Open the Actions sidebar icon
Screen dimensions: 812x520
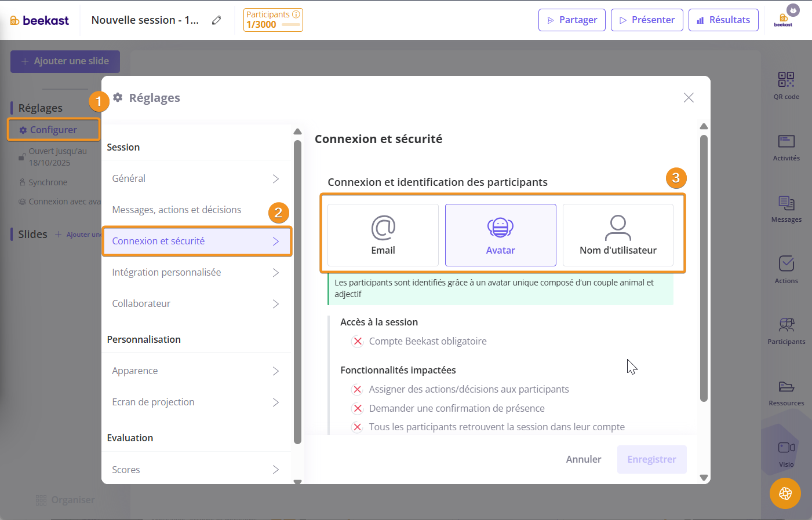pos(786,264)
